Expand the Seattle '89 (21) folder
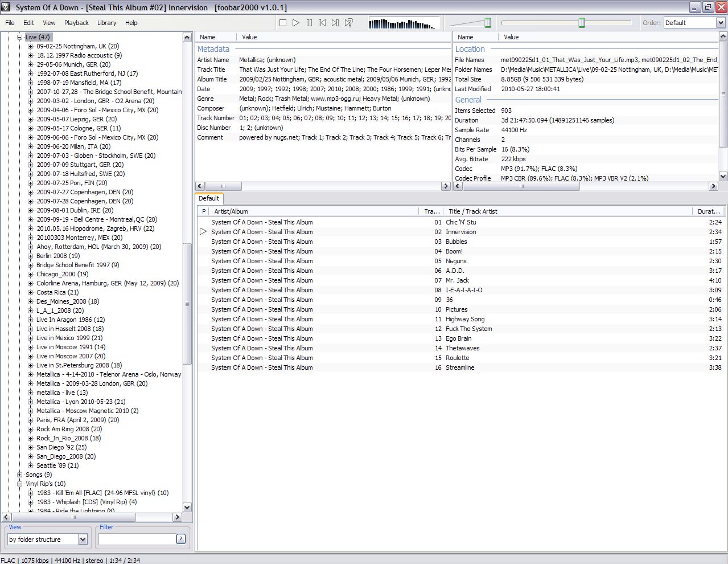 coord(31,465)
